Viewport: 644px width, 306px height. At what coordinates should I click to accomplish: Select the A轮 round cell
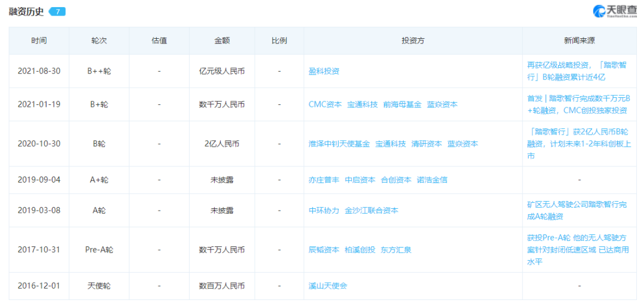99,211
